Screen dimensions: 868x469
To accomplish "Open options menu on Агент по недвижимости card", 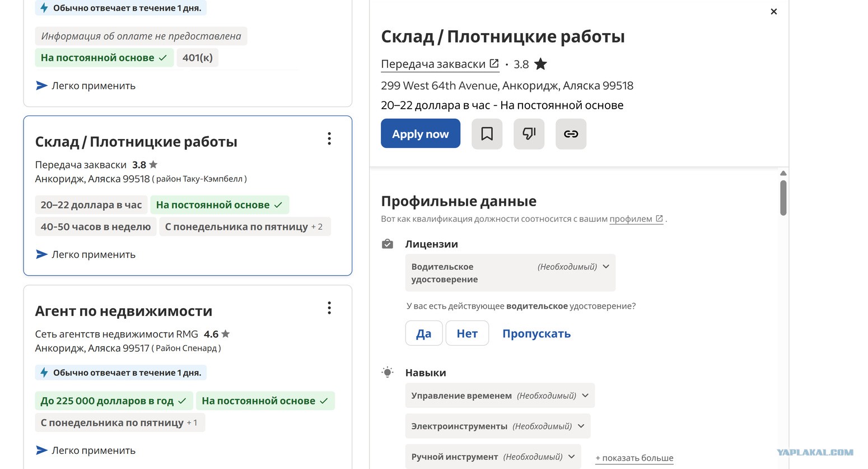I will click(329, 308).
